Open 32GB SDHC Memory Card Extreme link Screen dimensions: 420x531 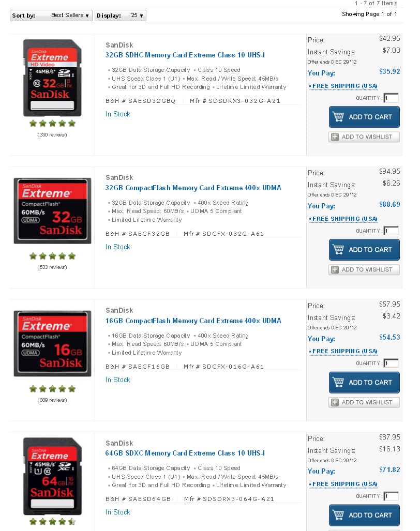pos(185,55)
